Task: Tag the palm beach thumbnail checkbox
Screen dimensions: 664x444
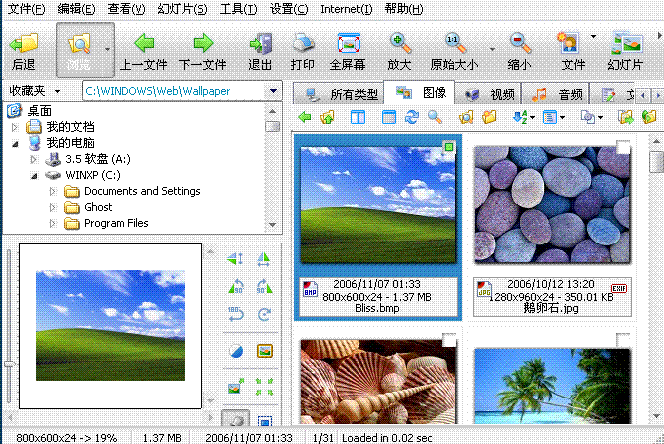Action: pyautogui.click(x=623, y=339)
